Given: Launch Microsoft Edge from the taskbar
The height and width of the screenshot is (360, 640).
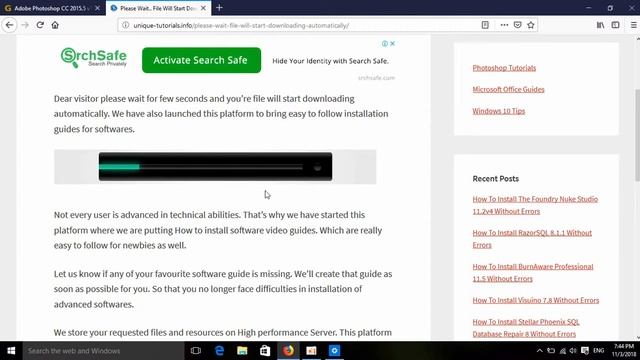Looking at the screenshot, I should (220, 351).
